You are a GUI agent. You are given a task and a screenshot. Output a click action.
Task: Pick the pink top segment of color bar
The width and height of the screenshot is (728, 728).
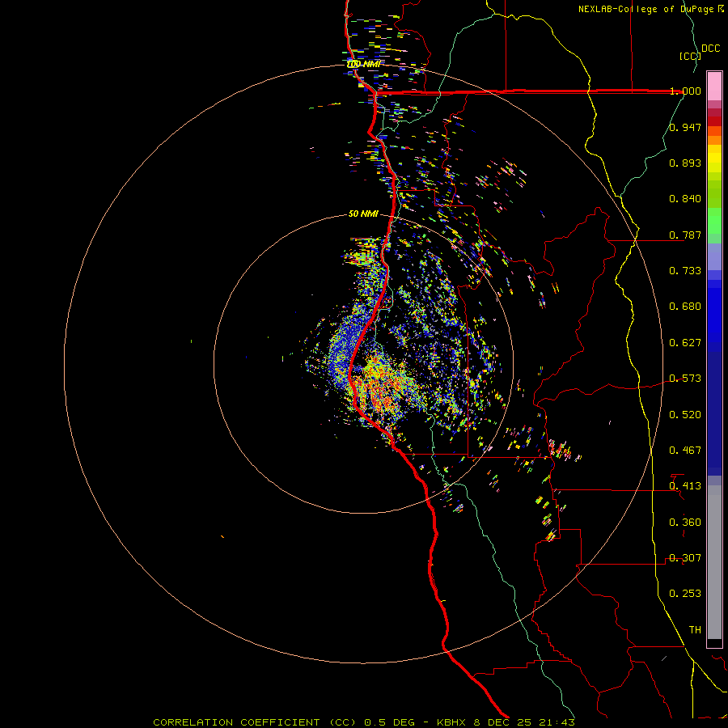click(714, 86)
